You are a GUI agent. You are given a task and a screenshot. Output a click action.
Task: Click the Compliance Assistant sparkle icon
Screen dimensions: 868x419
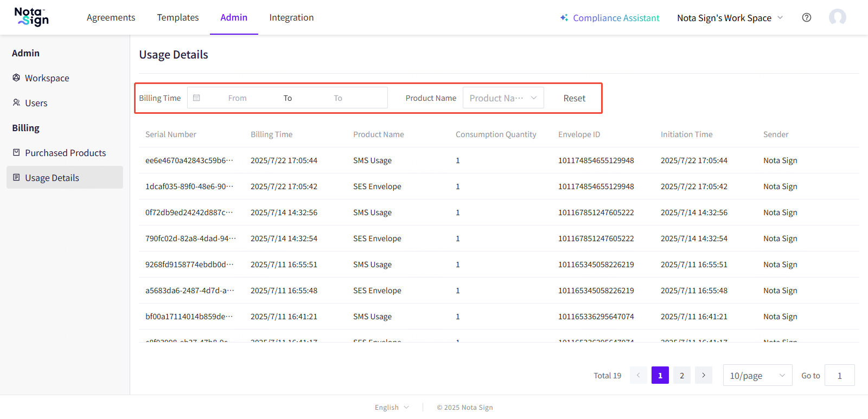click(564, 18)
